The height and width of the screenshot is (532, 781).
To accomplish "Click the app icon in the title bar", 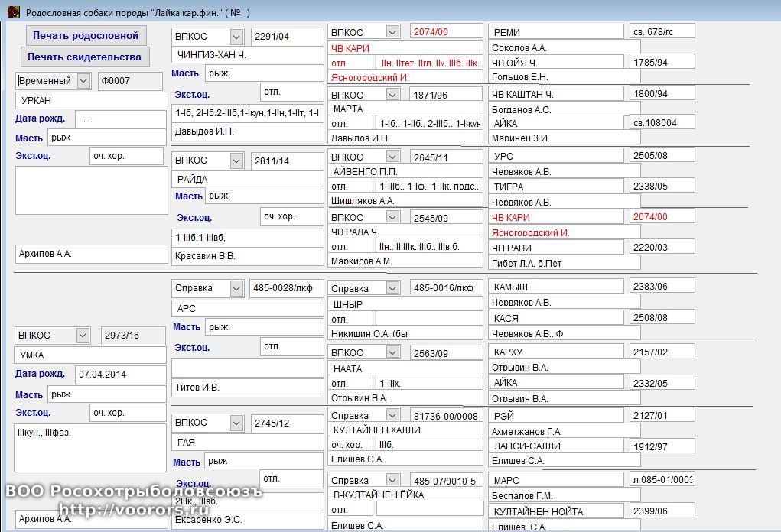I will pyautogui.click(x=12, y=12).
